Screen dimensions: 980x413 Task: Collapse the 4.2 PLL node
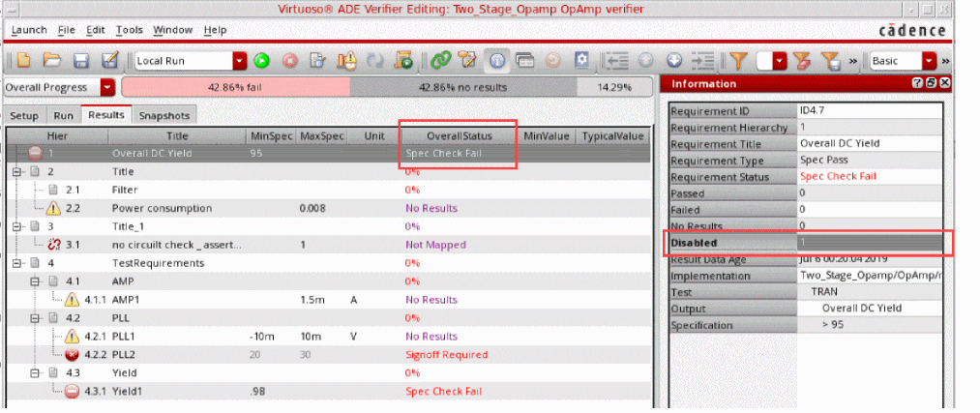(36, 318)
